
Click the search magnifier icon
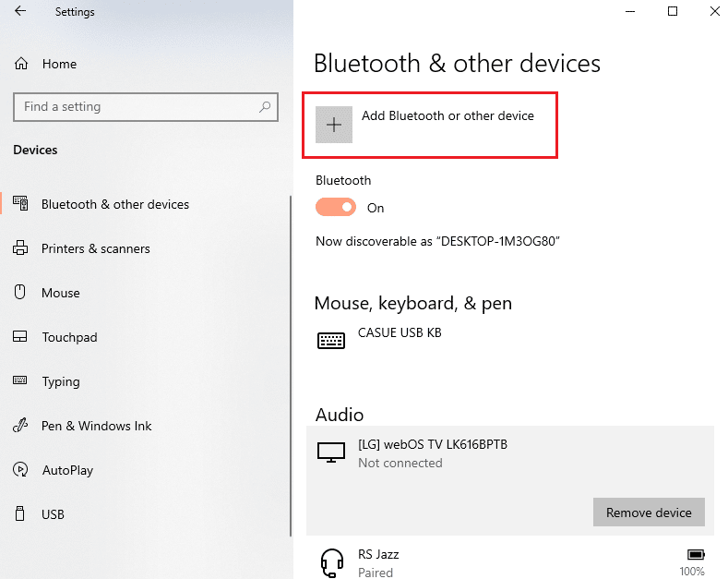pyautogui.click(x=265, y=107)
